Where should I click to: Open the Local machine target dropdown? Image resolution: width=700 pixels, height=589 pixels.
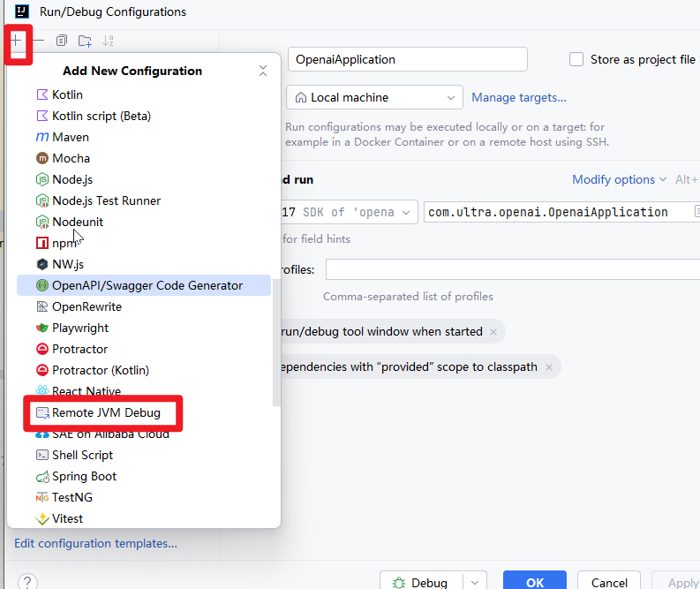tap(374, 97)
